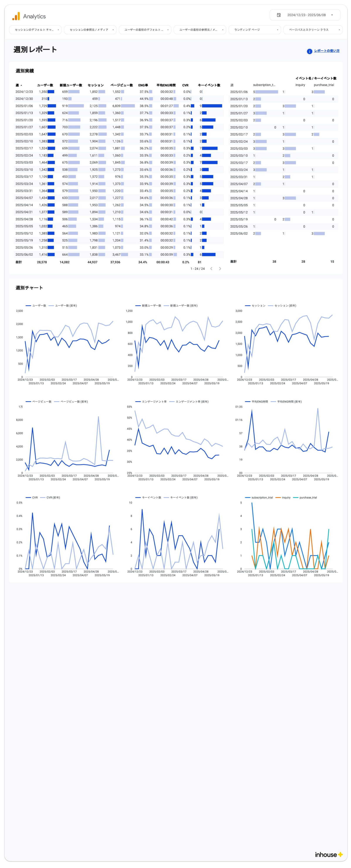This screenshot has height=868, width=351.
Task: Click the blue info icon beside レポートの使い方
Action: (x=309, y=51)
